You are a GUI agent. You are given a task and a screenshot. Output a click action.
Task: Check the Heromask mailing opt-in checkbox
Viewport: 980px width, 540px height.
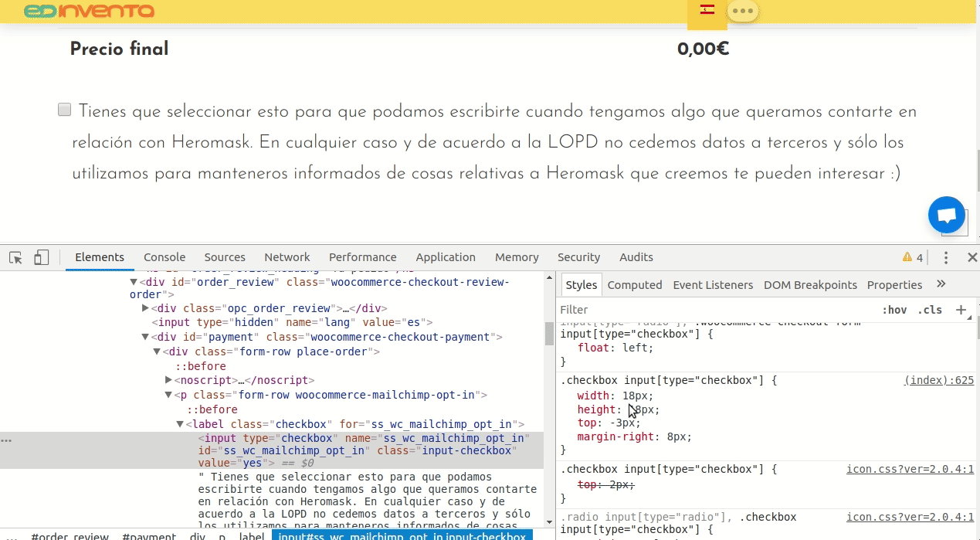[65, 110]
